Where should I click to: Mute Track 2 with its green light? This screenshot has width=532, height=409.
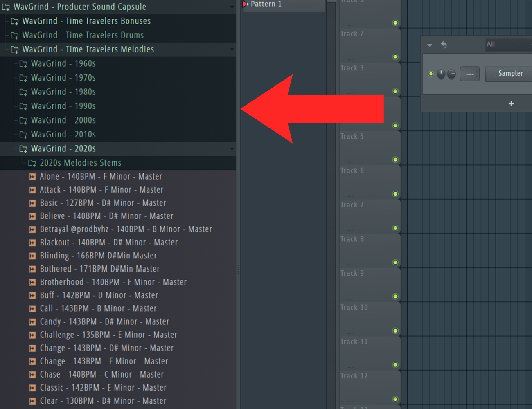[395, 57]
